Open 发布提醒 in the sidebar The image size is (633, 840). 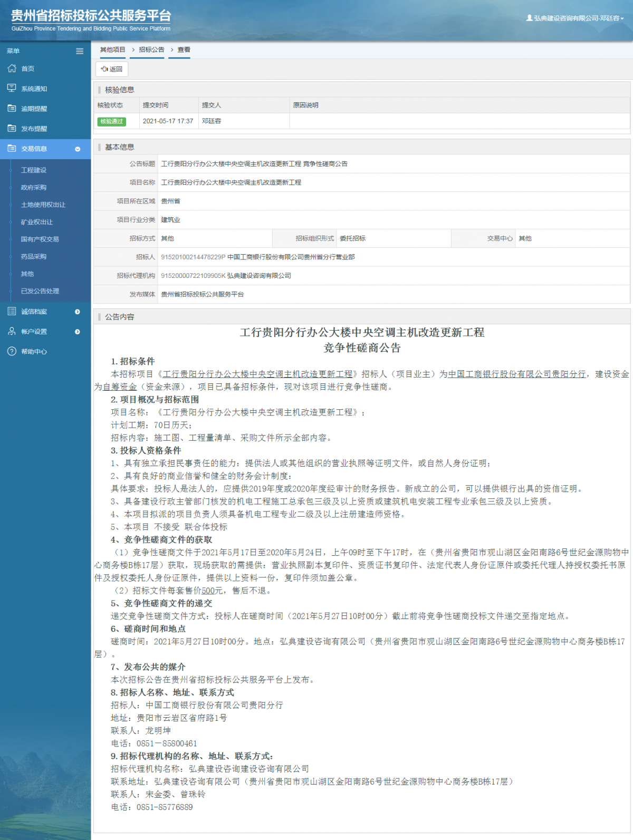pyautogui.click(x=34, y=129)
